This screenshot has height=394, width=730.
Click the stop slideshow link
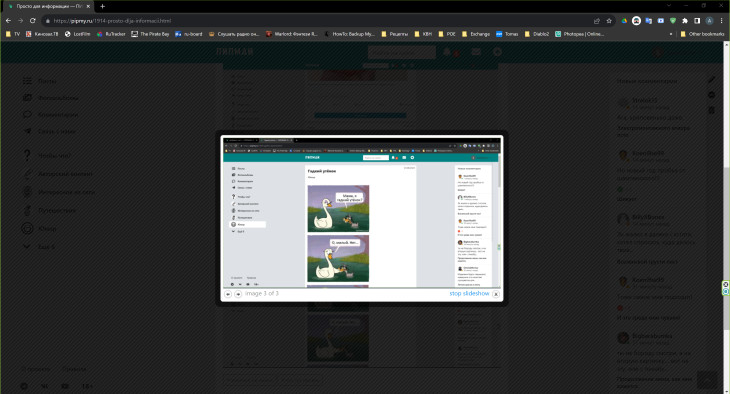click(469, 293)
